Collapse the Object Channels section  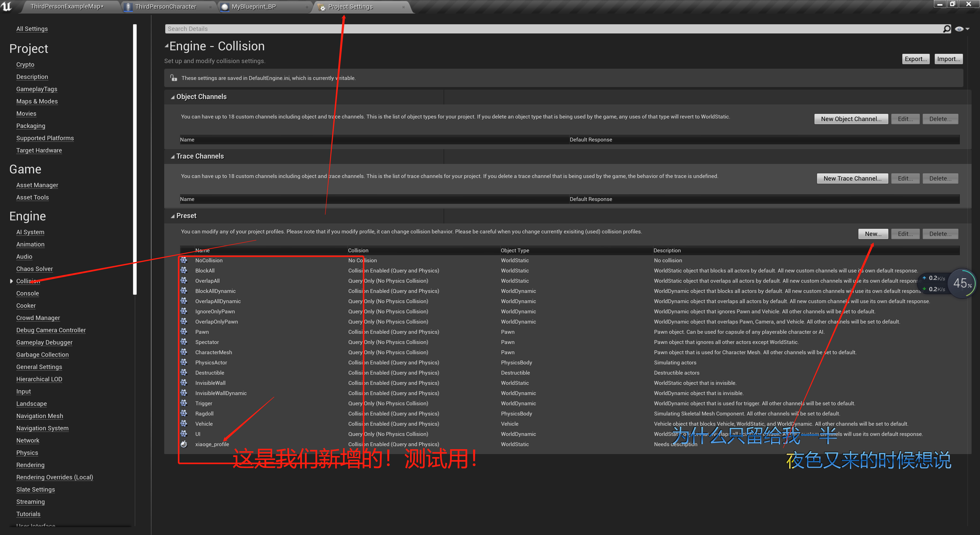click(173, 97)
